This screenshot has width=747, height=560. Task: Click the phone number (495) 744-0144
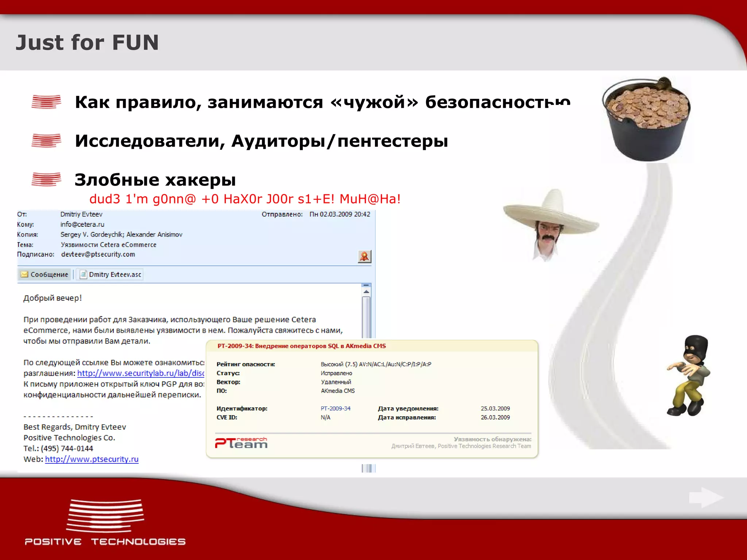click(67, 448)
